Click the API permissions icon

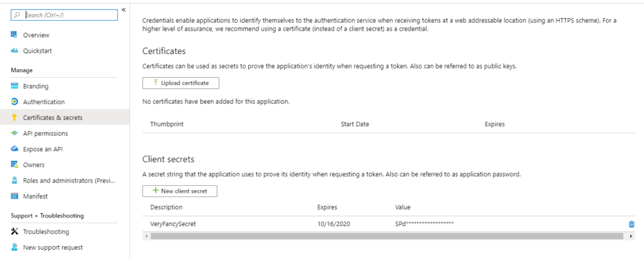[14, 133]
